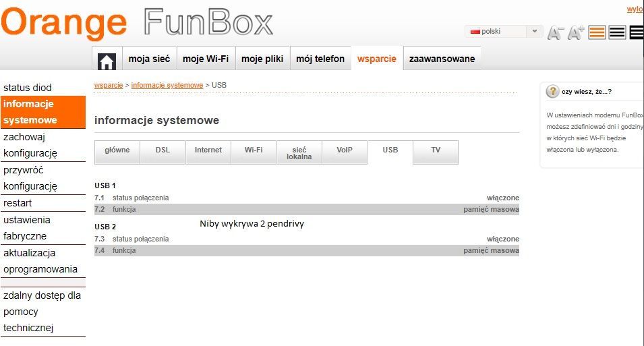
Task: Click the Polish flag icon
Action: tap(475, 31)
